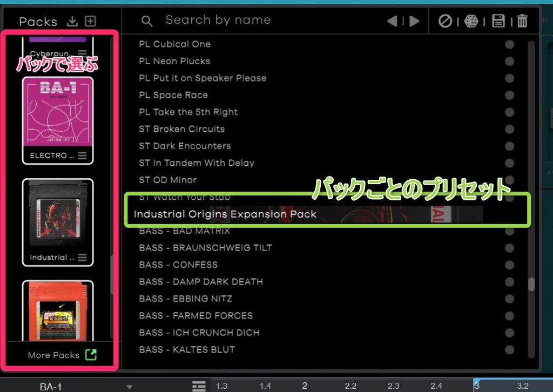
Task: Toggle favorite dot for PL Cubical One
Action: point(509,44)
